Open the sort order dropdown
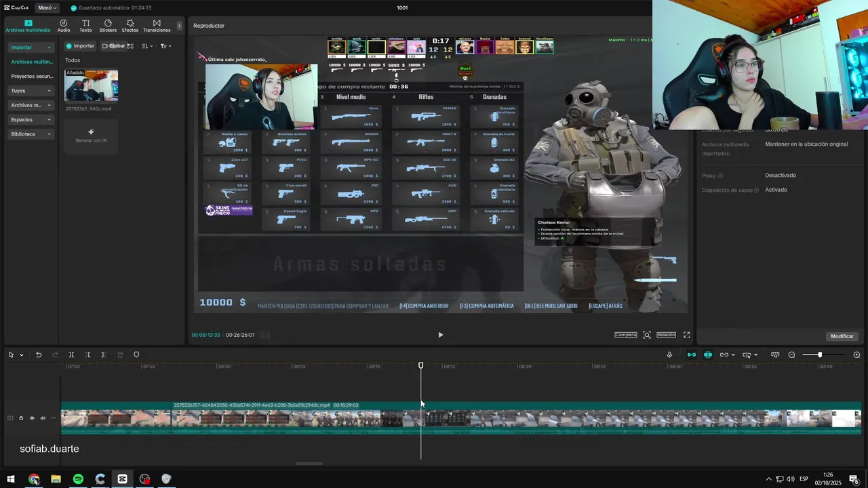Viewport: 868px width, 488px height. (x=147, y=46)
